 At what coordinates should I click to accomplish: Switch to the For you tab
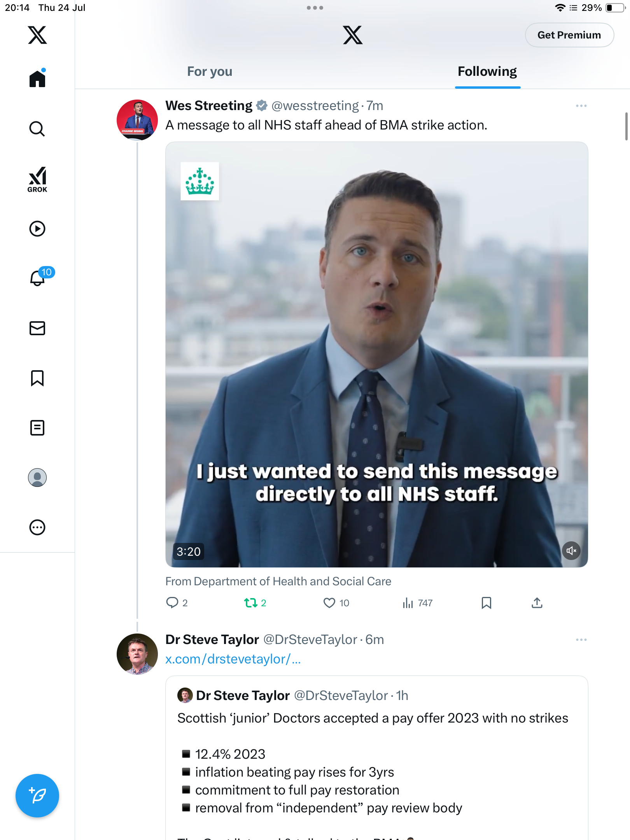(210, 72)
